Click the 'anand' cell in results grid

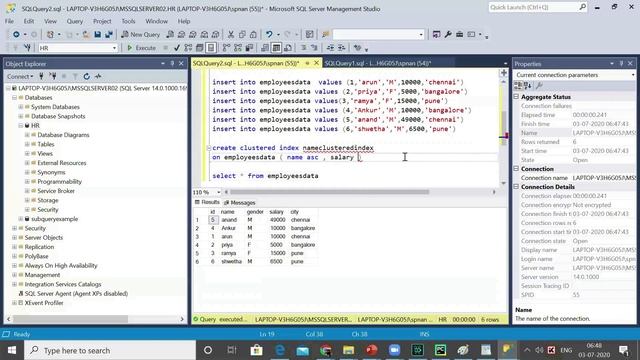point(229,220)
